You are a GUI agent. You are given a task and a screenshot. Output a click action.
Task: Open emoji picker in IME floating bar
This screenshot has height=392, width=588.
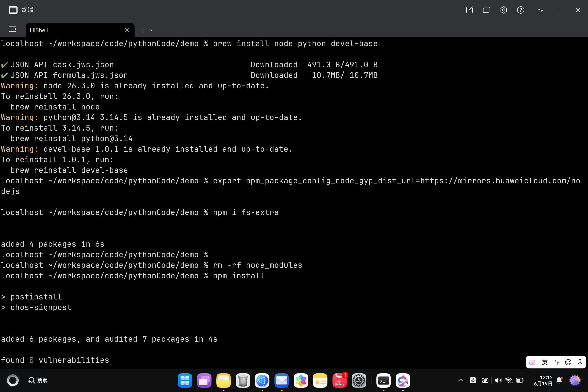coord(568,362)
